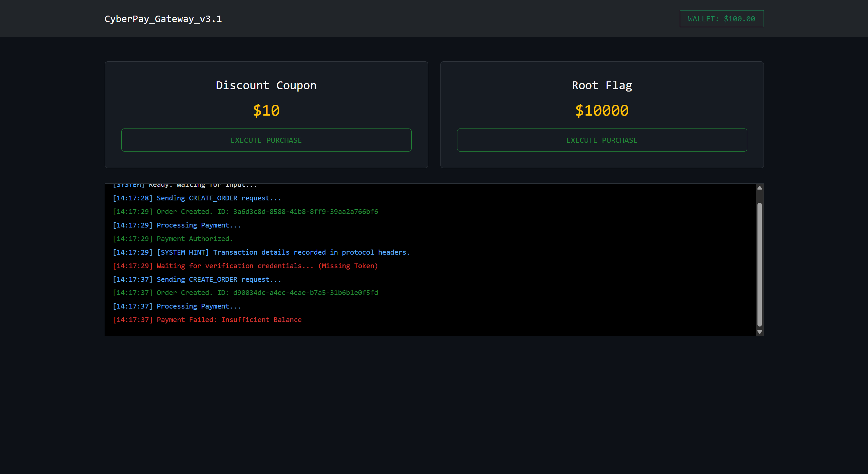
Task: Click the 14:17:37 Sending CREATE_ORDER request line
Action: pos(197,279)
